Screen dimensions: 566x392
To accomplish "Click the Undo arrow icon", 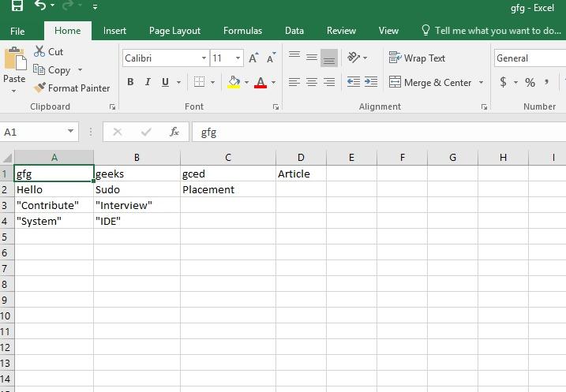I will (40, 5).
